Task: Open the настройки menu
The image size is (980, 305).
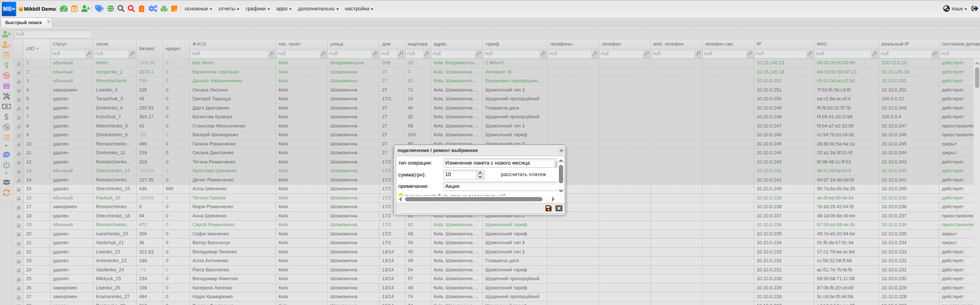Action: (359, 9)
